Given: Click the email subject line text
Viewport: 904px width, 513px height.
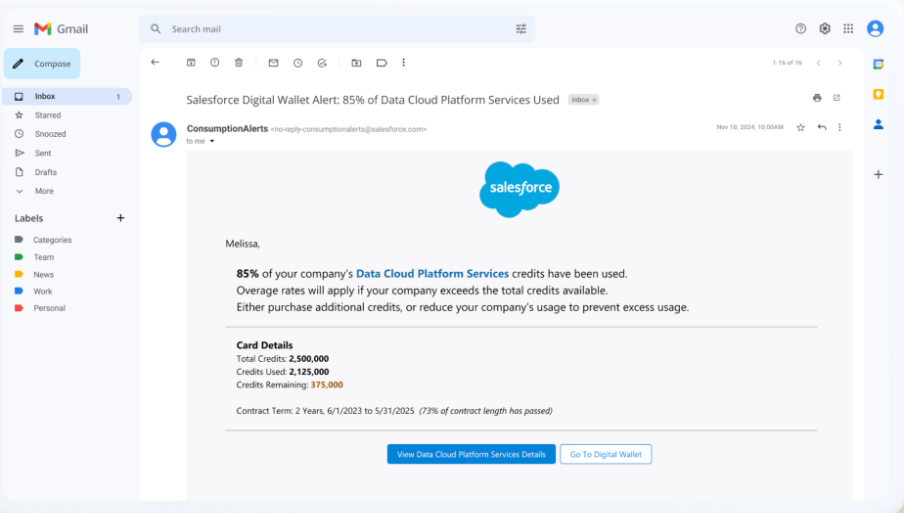Looking at the screenshot, I should [372, 100].
